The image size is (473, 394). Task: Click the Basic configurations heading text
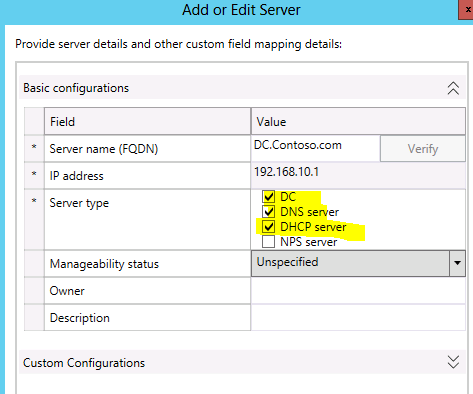point(76,88)
